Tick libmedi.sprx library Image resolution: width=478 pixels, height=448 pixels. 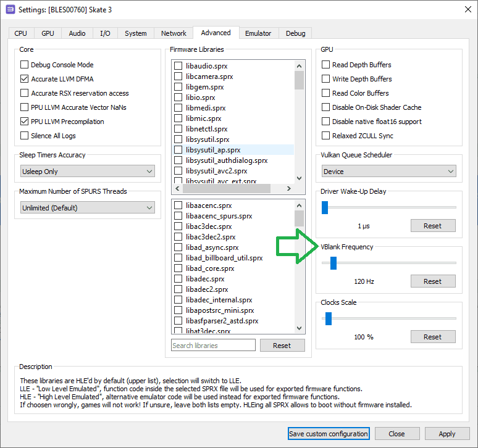click(178, 108)
